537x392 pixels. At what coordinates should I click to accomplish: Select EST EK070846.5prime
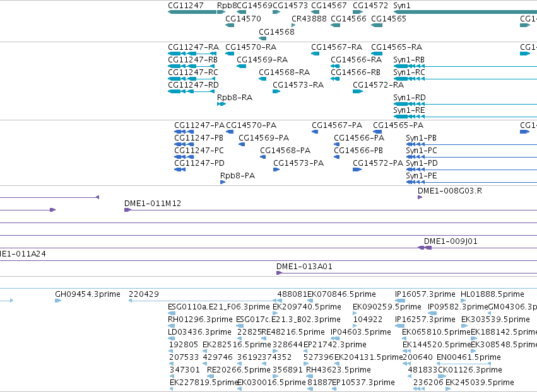pos(341,294)
